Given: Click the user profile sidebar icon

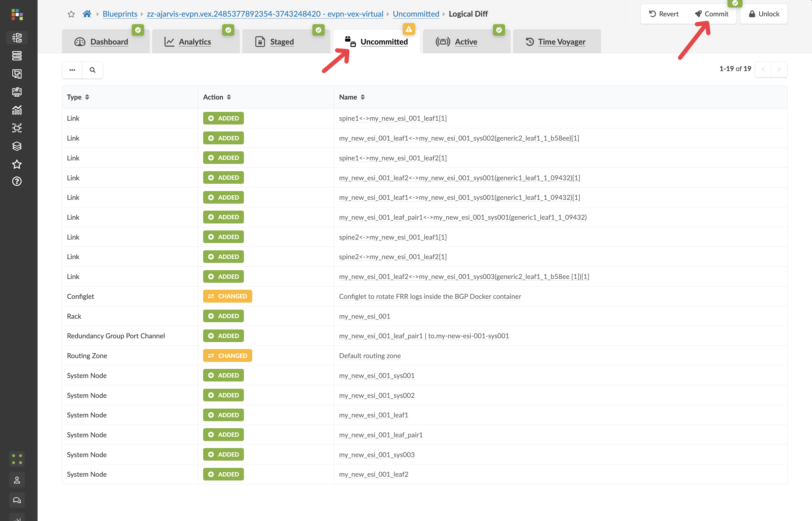Looking at the screenshot, I should (x=17, y=480).
